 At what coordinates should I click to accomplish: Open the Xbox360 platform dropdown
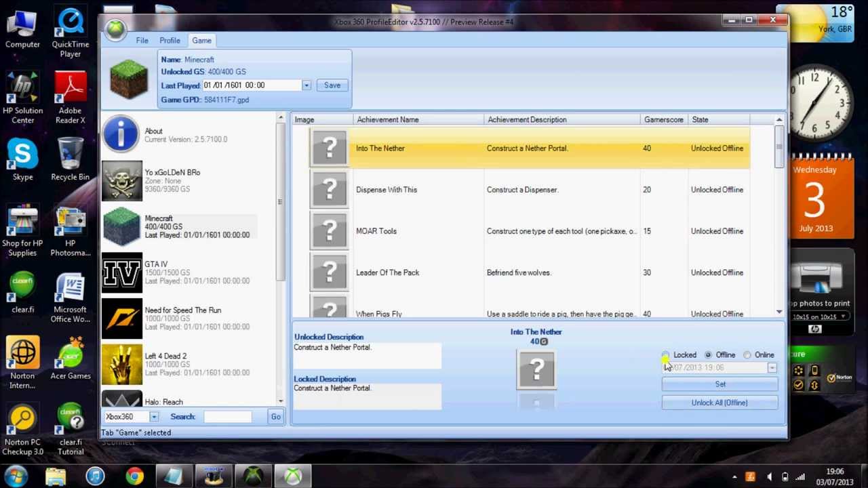pos(154,417)
